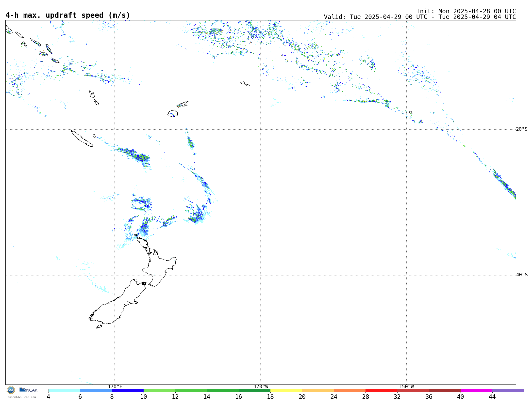This screenshot has width=532, height=400.
Task: Pick the light green 10–12 m/s swatch
Action: 159,391
